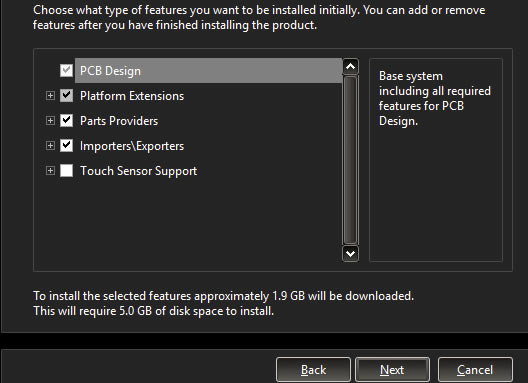This screenshot has width=528, height=383.
Task: Expand the Importers\Exporters tree node
Action: pos(50,146)
